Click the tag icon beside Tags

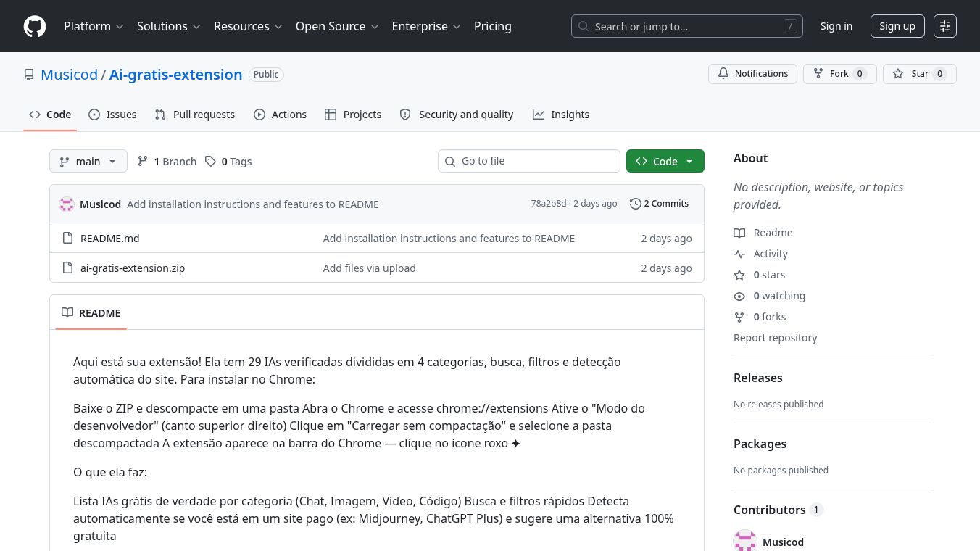pos(210,162)
